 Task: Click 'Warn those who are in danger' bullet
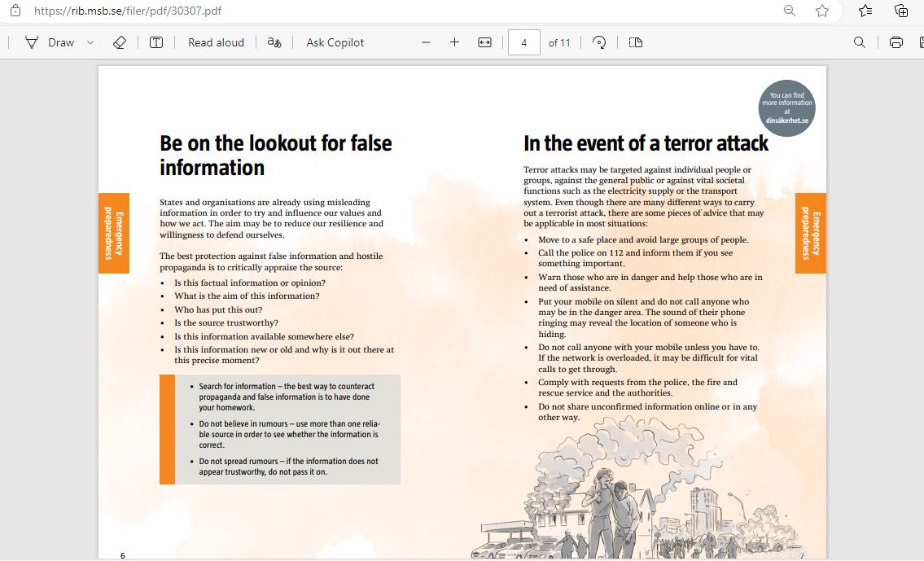coord(650,283)
